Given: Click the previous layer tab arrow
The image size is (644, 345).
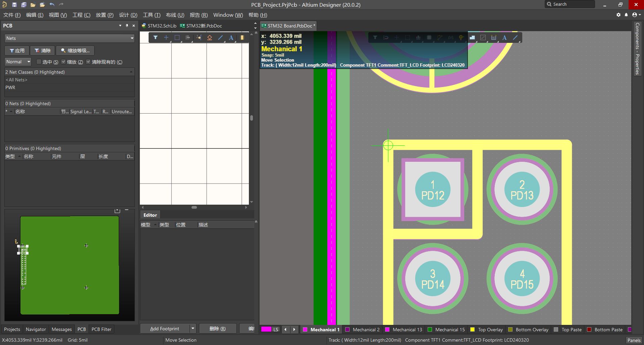Looking at the screenshot, I should click(285, 330).
